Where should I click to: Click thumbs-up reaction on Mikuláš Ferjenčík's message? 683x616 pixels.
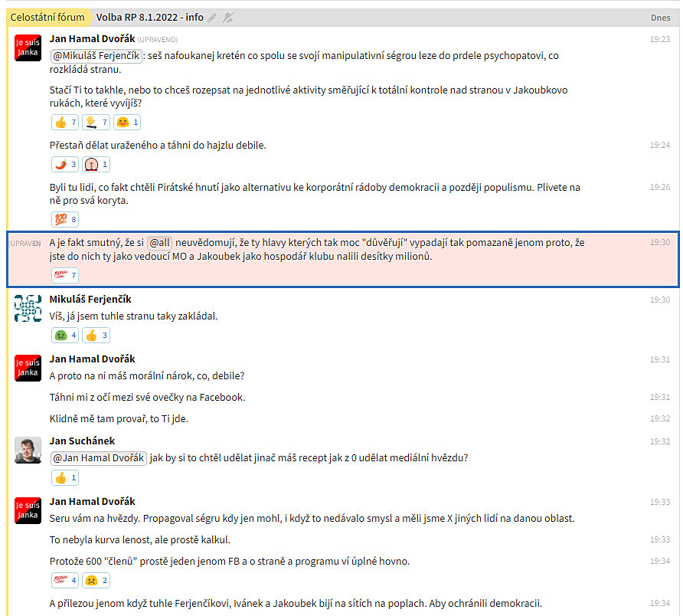point(96,335)
